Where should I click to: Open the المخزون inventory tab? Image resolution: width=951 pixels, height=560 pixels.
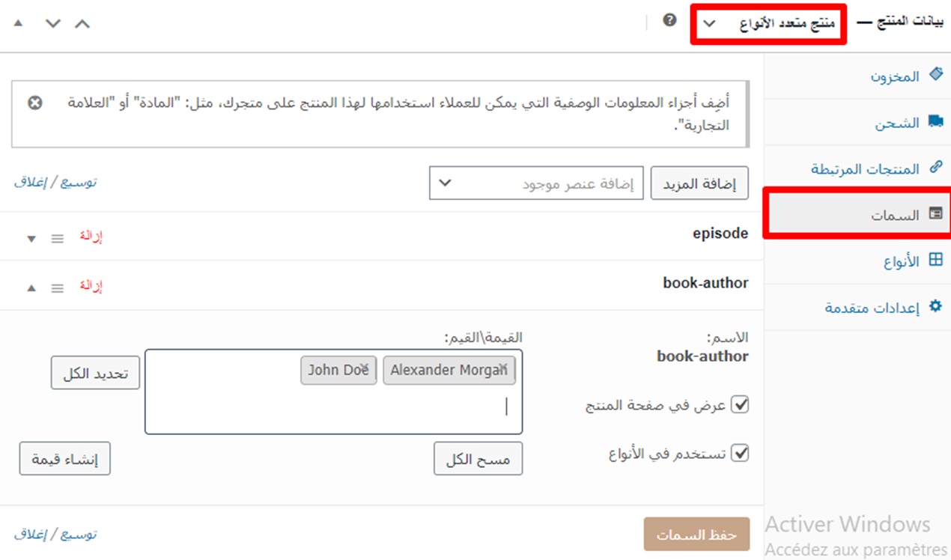click(898, 76)
